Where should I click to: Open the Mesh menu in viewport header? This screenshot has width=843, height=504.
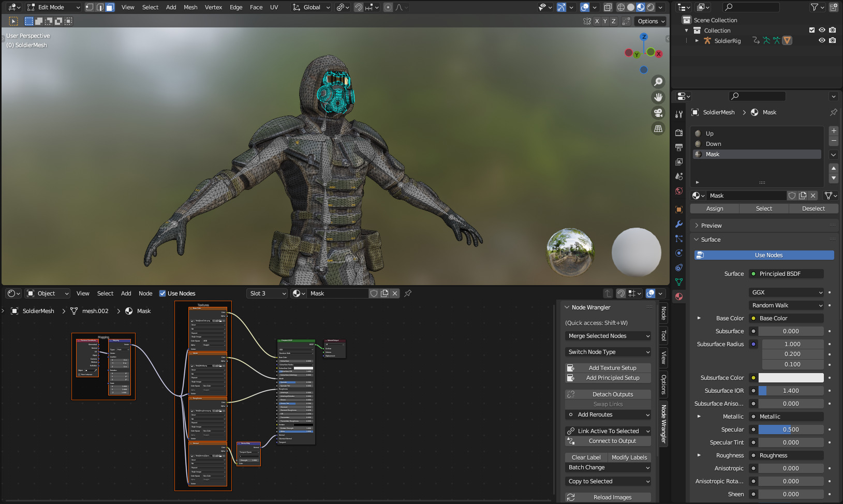[190, 7]
